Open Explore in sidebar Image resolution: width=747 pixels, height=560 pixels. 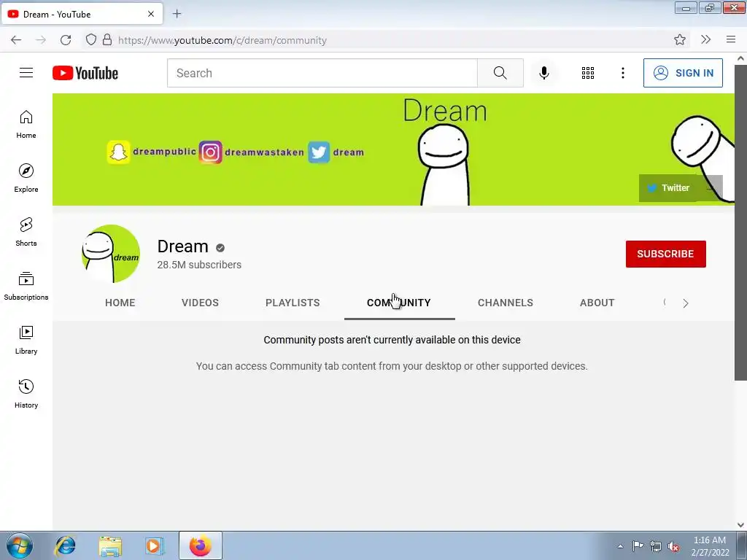[26, 178]
